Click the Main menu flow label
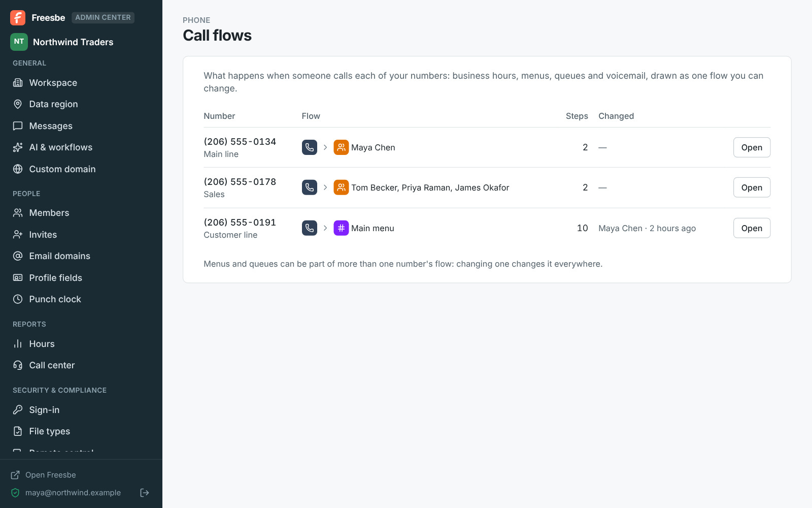This screenshot has width=812, height=508. tap(373, 228)
